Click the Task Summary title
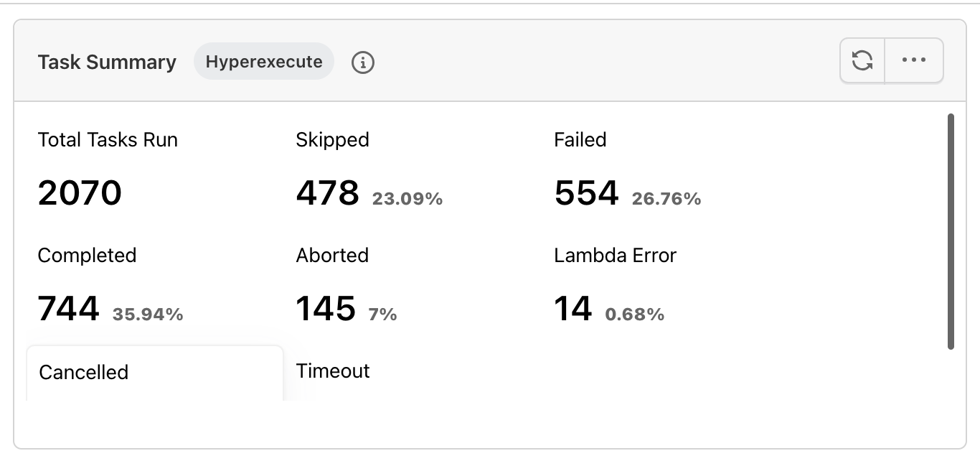 point(107,62)
